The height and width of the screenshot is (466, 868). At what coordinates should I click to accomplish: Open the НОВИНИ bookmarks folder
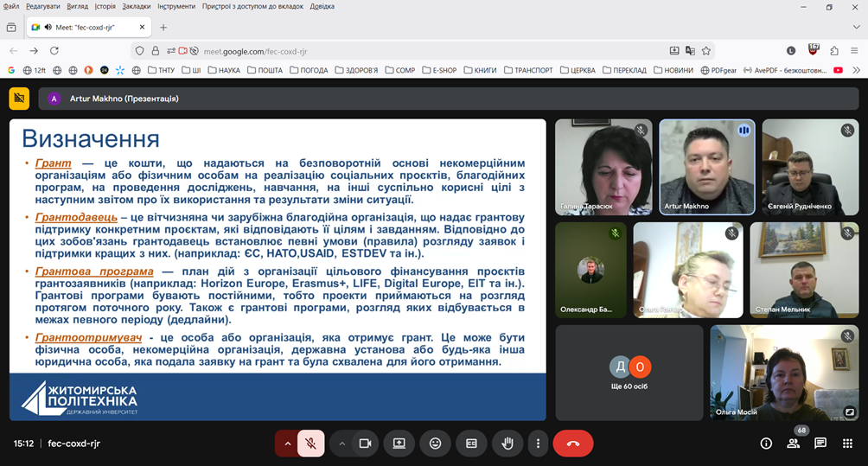tap(673, 70)
